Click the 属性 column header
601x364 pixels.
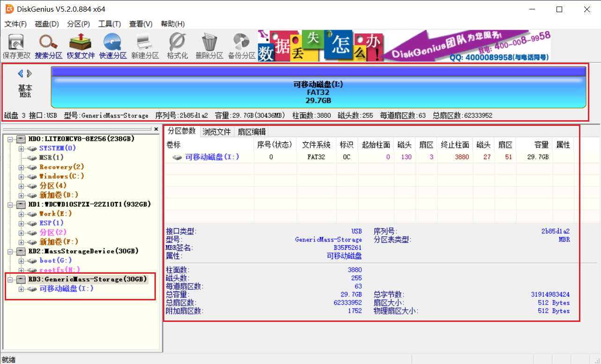(x=563, y=145)
